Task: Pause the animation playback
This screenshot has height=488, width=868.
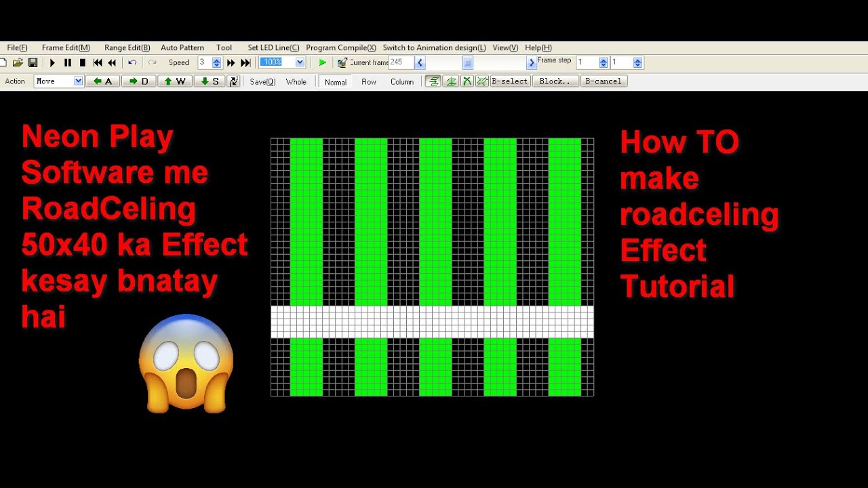Action: click(x=68, y=62)
